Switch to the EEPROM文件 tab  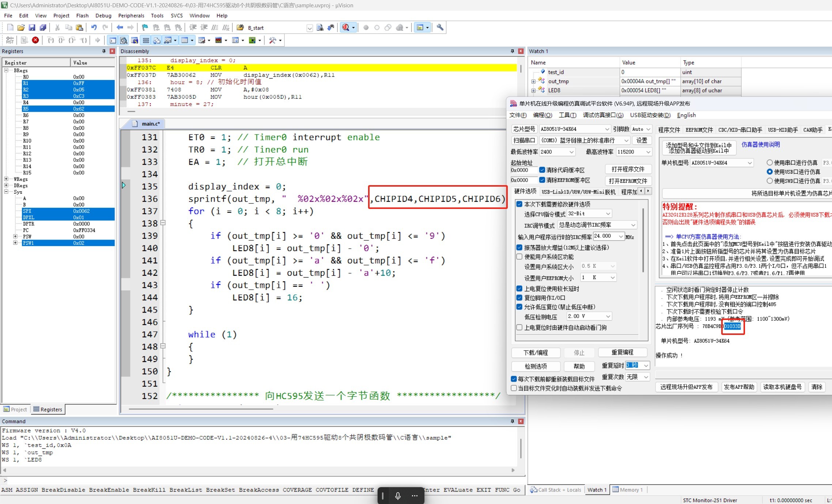tap(699, 130)
